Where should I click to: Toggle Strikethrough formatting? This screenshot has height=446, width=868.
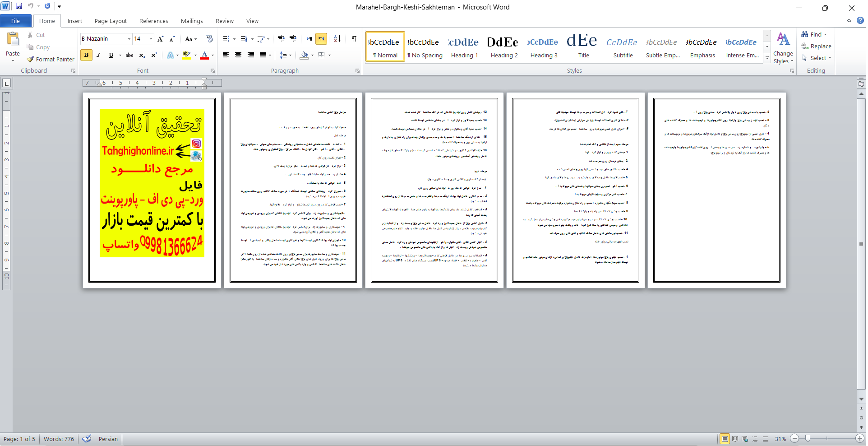pos(129,55)
